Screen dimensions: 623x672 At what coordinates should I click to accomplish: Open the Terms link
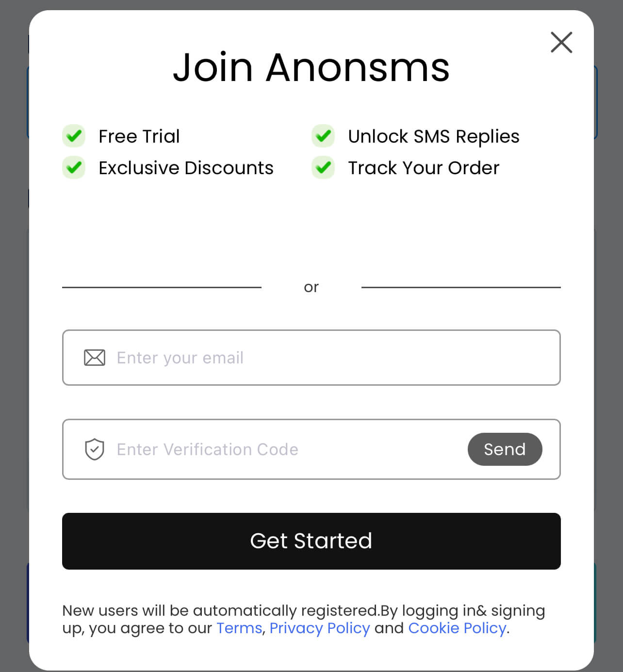(x=239, y=628)
